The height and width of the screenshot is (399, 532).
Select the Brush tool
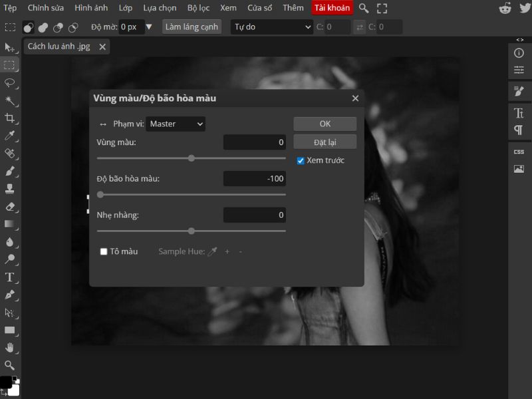pyautogui.click(x=9, y=171)
